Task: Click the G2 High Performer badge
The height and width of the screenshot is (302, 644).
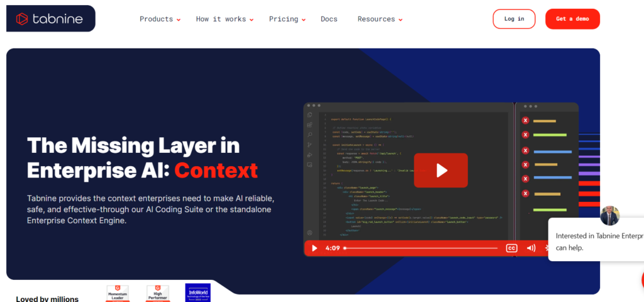Action: [x=158, y=293]
